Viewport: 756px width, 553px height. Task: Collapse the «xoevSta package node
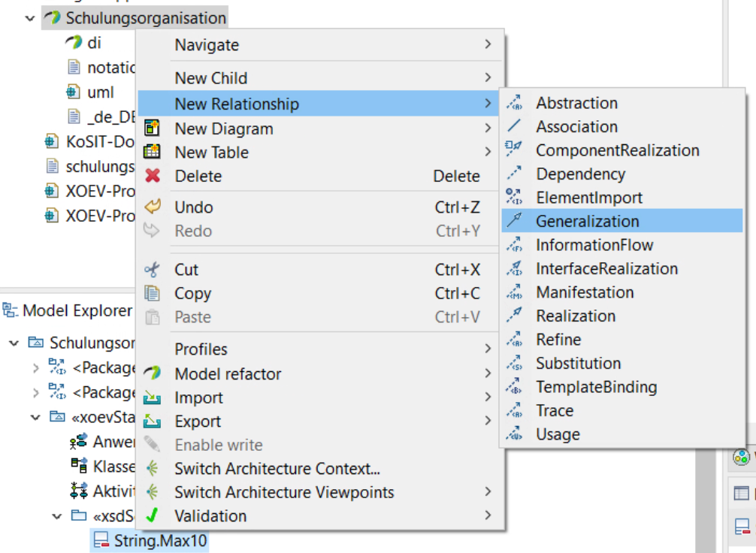[x=35, y=417]
